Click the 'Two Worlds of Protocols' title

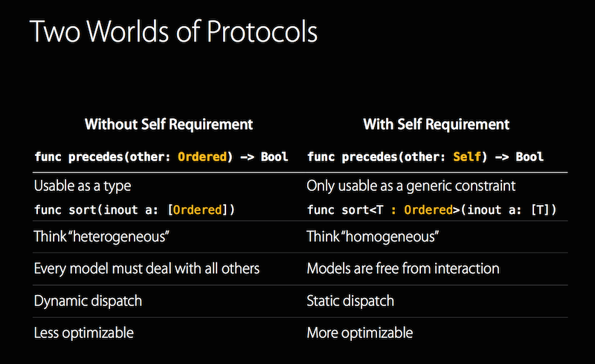pos(173,33)
